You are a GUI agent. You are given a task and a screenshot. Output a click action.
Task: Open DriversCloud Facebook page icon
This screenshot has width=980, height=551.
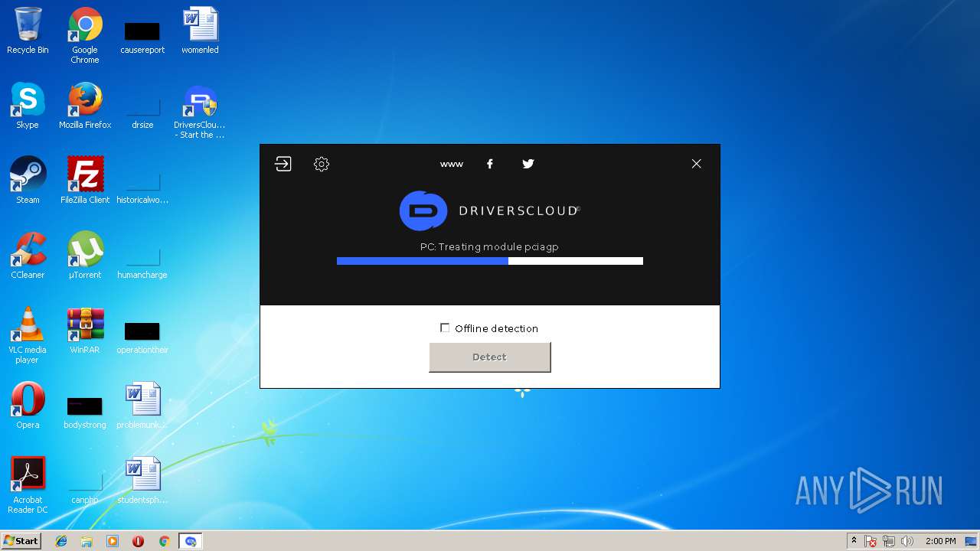pyautogui.click(x=490, y=164)
